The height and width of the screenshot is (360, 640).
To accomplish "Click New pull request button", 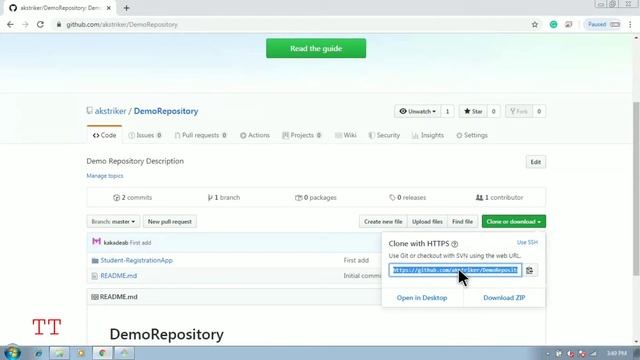I will pos(170,222).
